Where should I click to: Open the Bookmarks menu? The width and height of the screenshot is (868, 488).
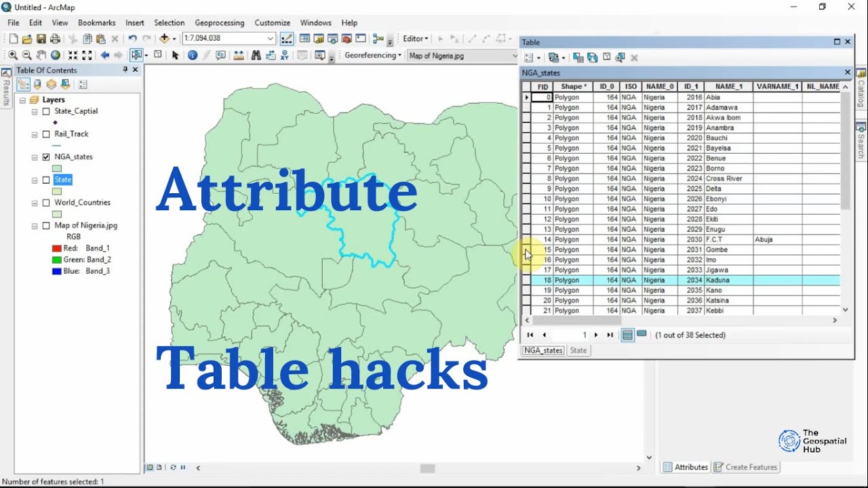click(97, 23)
